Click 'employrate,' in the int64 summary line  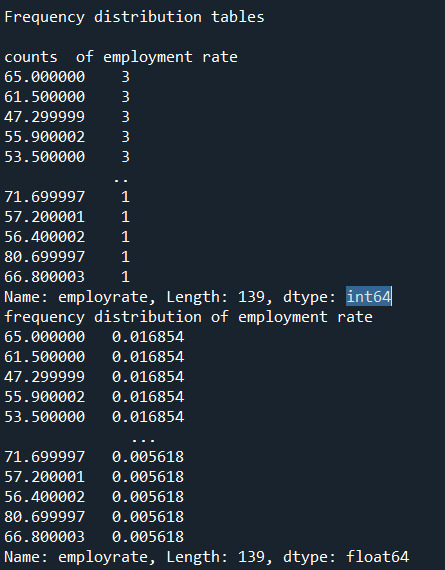(x=107, y=297)
